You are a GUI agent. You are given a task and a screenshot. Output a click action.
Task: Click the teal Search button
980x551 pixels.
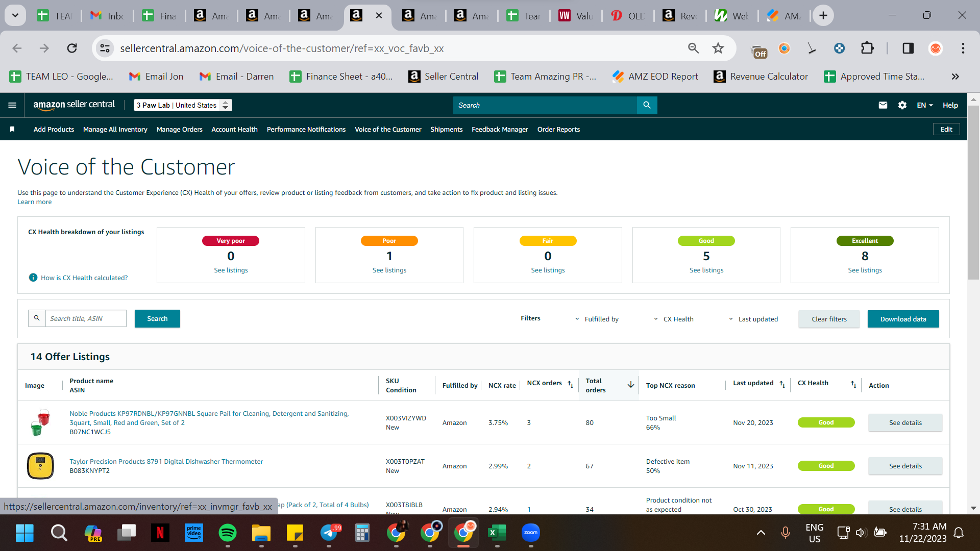[x=157, y=318]
